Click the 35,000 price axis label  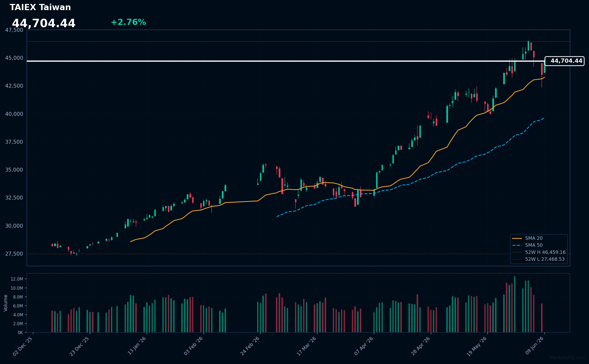pos(14,170)
